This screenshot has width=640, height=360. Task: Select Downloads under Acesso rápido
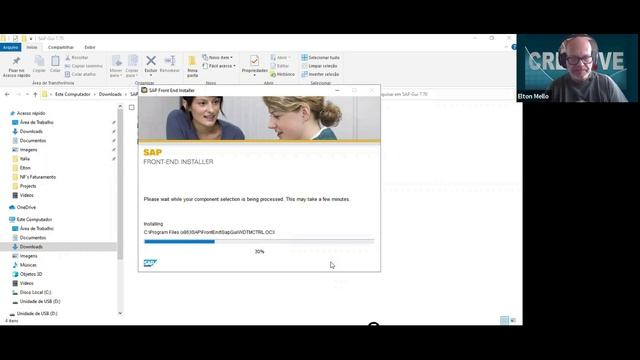[x=31, y=131]
